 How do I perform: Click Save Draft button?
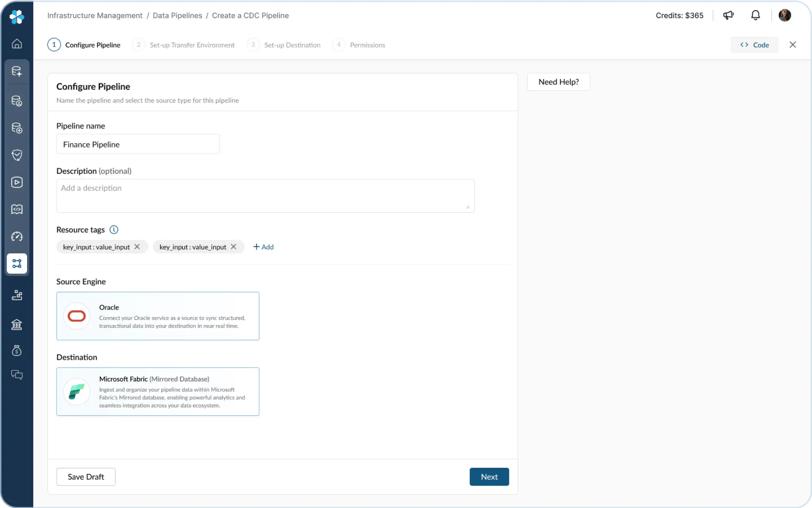(x=86, y=477)
